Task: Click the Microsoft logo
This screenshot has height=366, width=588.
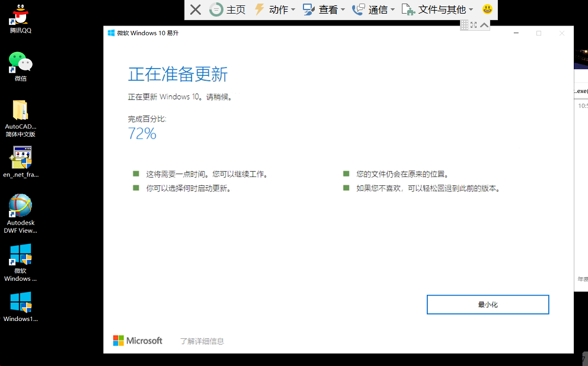Action: tap(138, 341)
